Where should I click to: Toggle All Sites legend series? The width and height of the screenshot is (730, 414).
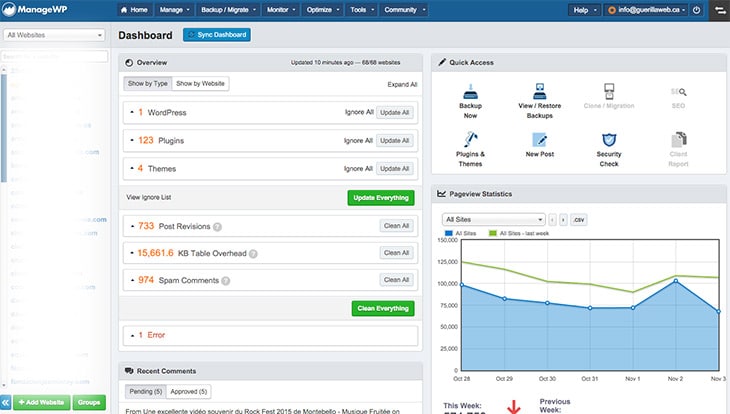[460, 233]
